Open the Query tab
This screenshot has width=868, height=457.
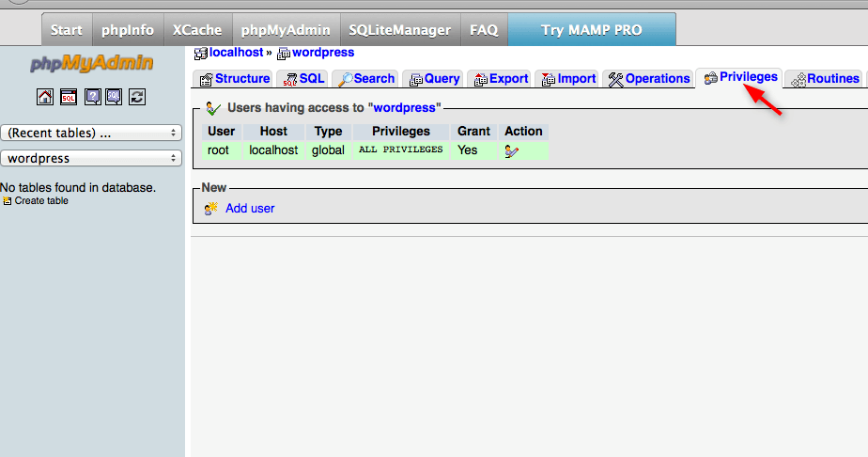pos(434,79)
